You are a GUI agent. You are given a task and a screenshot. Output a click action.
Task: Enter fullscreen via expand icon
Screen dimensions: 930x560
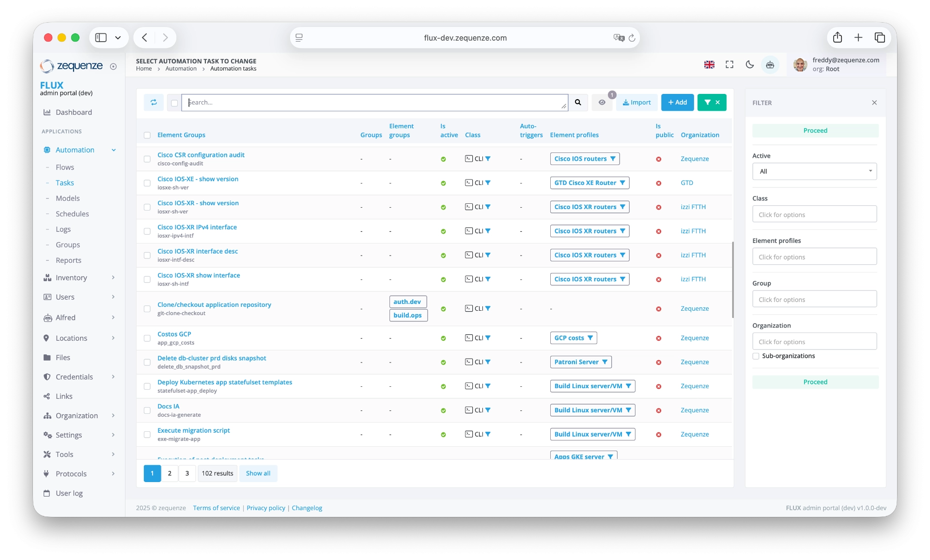[729, 64]
